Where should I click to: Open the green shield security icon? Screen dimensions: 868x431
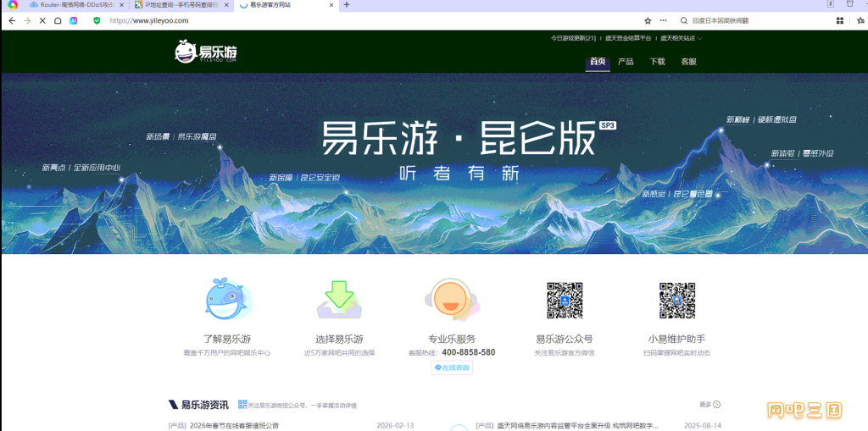coord(97,20)
